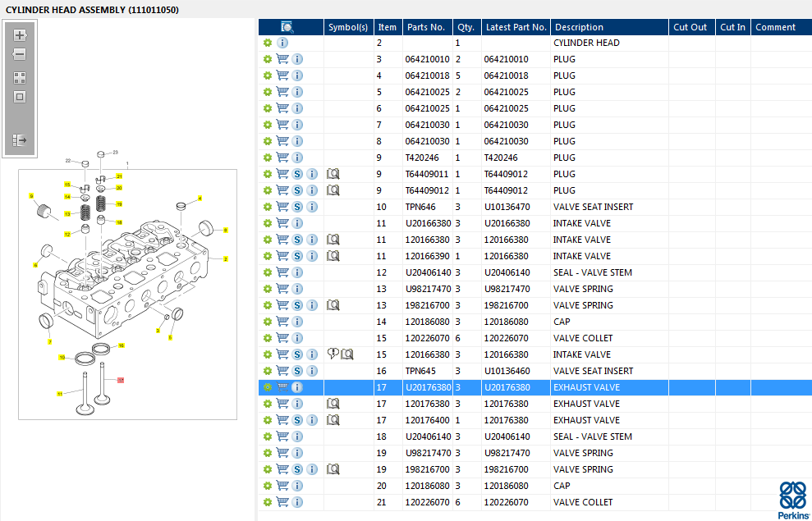The width and height of the screenshot is (812, 521).
Task: Click the Latest Part No. column header
Action: click(516, 27)
